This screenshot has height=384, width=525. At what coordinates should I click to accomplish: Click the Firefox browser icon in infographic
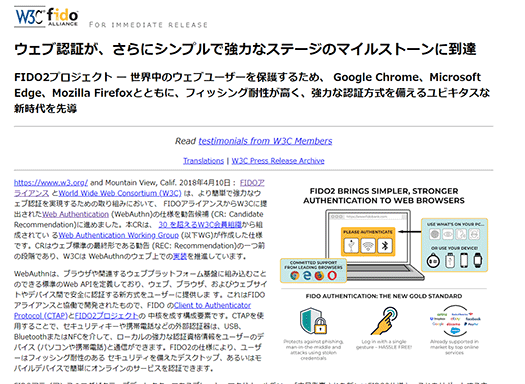[x=319, y=276]
